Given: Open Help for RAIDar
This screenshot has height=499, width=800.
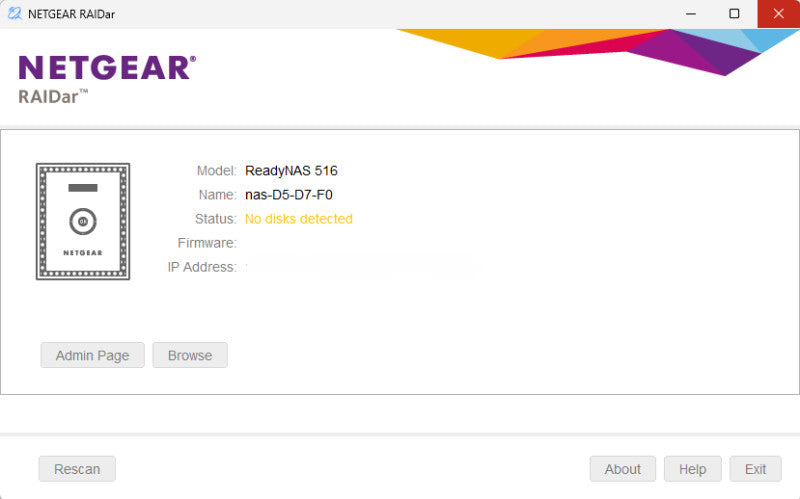Looking at the screenshot, I should (x=692, y=469).
